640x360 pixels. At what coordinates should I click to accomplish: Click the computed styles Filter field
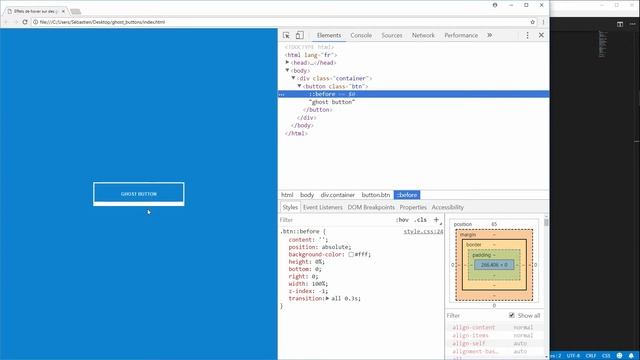tap(476, 316)
